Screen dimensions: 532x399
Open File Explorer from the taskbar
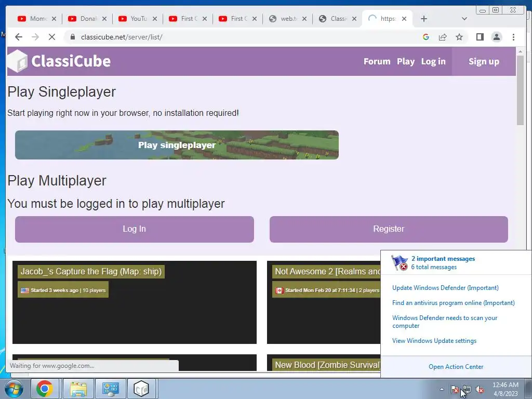(78, 389)
